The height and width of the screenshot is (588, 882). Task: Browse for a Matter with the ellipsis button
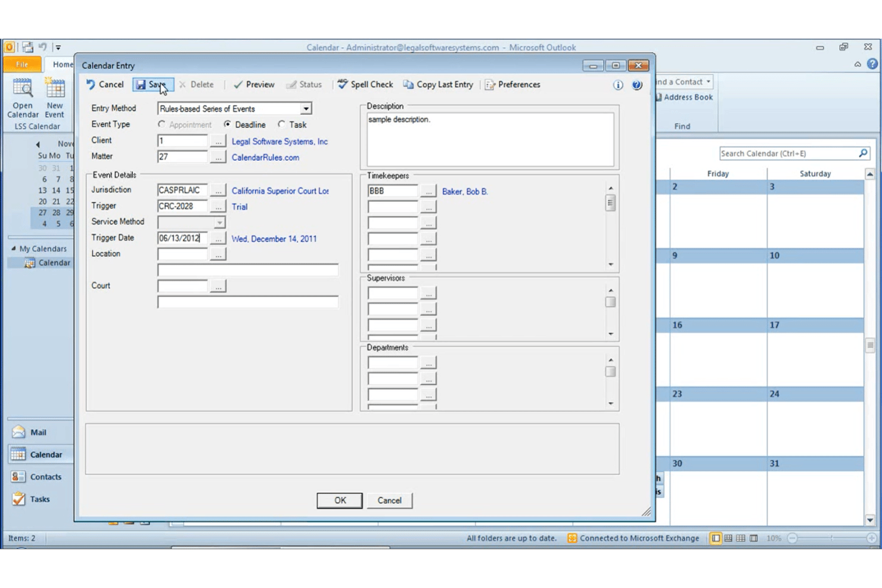coord(218,157)
